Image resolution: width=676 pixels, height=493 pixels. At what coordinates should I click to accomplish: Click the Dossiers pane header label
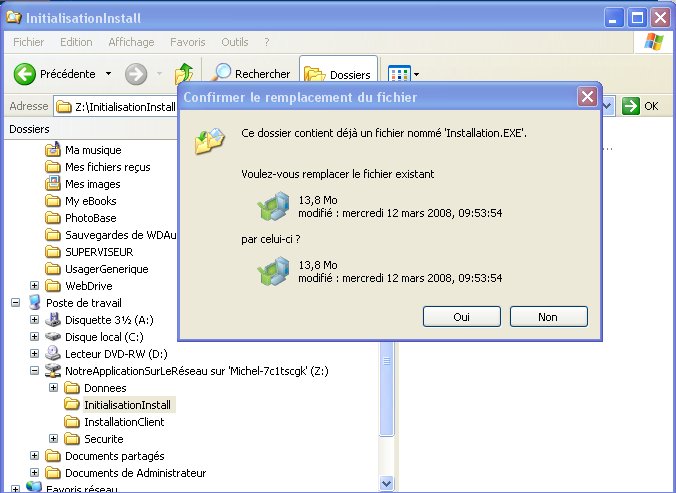coord(29,129)
